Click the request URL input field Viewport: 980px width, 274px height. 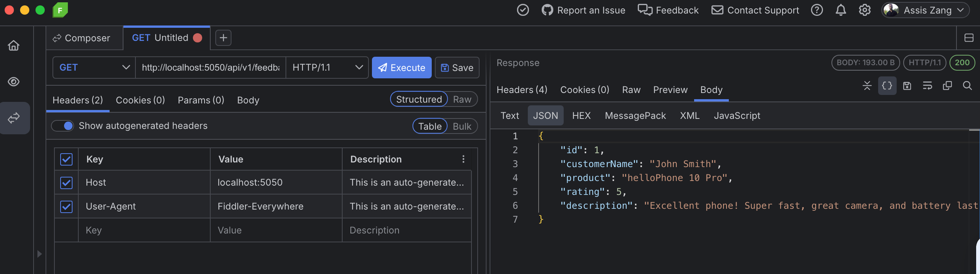(210, 68)
